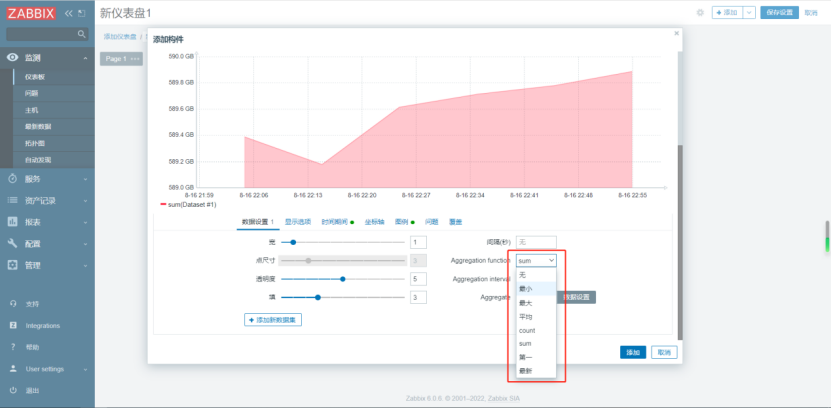Select 第一 in the aggregation list
The image size is (831, 408).
pos(536,358)
